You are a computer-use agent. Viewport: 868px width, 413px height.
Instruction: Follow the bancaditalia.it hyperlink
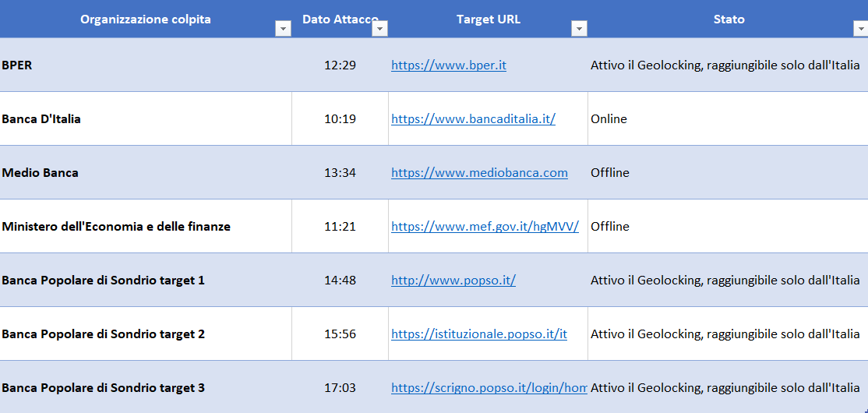point(473,119)
